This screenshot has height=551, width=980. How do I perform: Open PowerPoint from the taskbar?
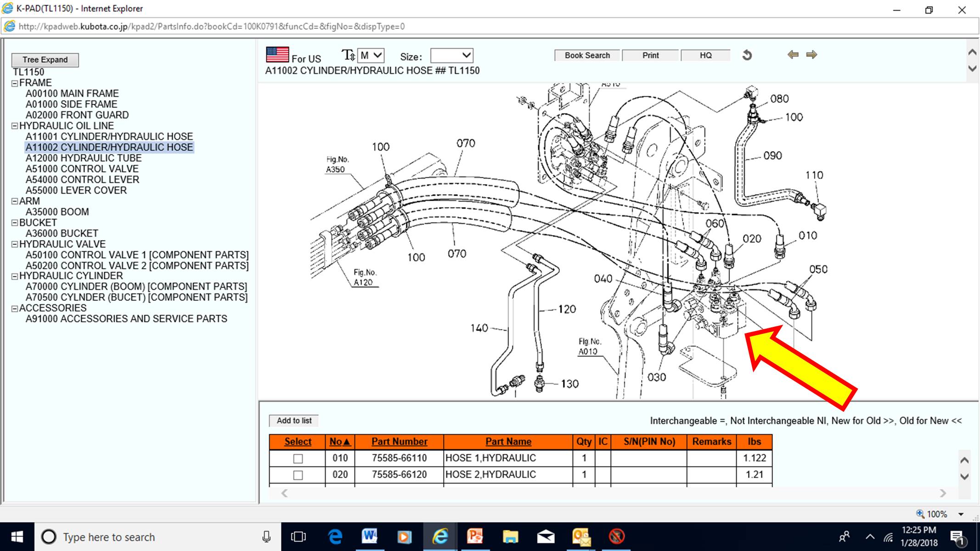click(475, 536)
